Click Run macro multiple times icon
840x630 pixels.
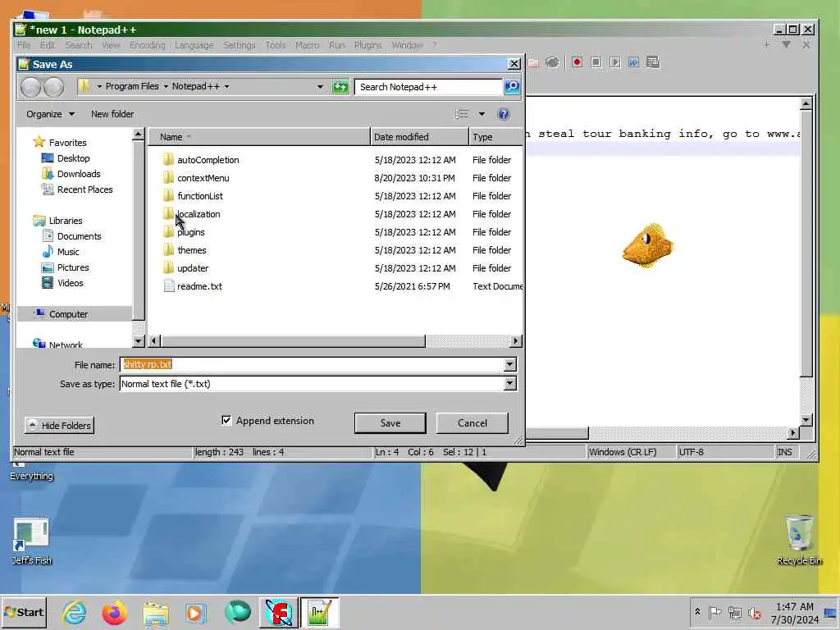pos(634,62)
